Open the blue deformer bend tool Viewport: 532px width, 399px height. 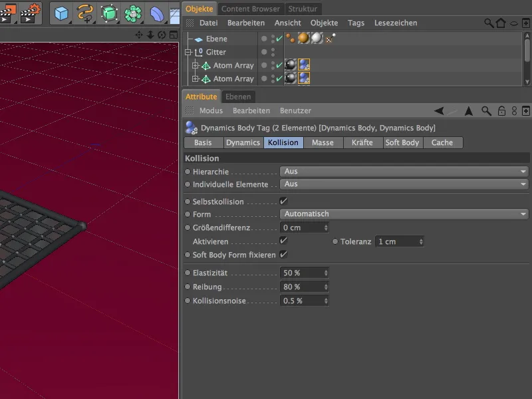[x=156, y=13]
